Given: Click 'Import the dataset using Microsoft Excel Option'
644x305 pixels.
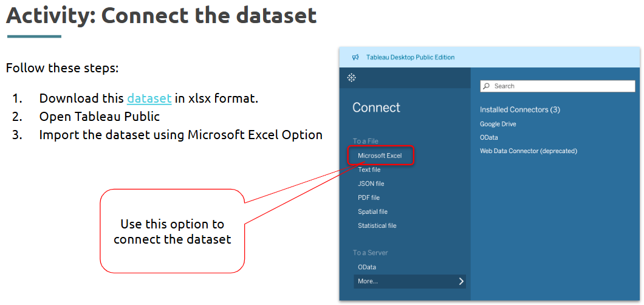Looking at the screenshot, I should pyautogui.click(x=180, y=135).
